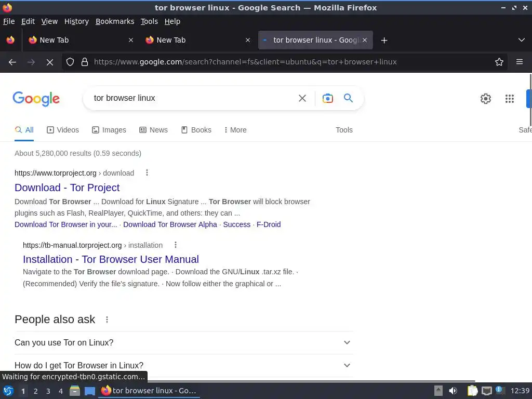
Task: Open options for torproject.org download result
Action: click(x=147, y=172)
